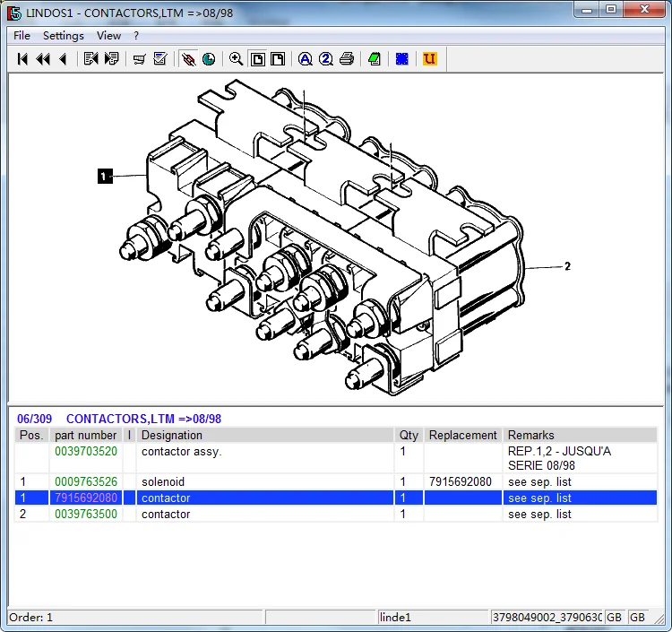Open the green notepad icon
This screenshot has height=632, width=672.
click(x=375, y=59)
